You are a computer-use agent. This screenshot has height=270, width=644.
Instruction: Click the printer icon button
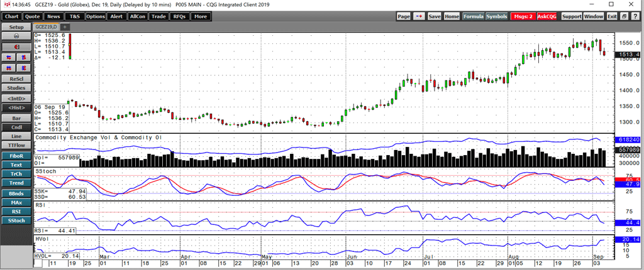tap(16, 37)
